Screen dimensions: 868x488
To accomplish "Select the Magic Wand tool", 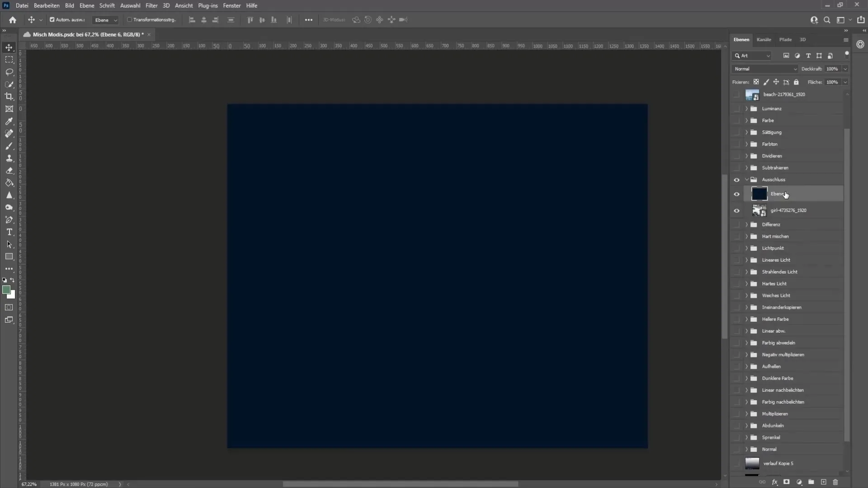I will click(9, 84).
